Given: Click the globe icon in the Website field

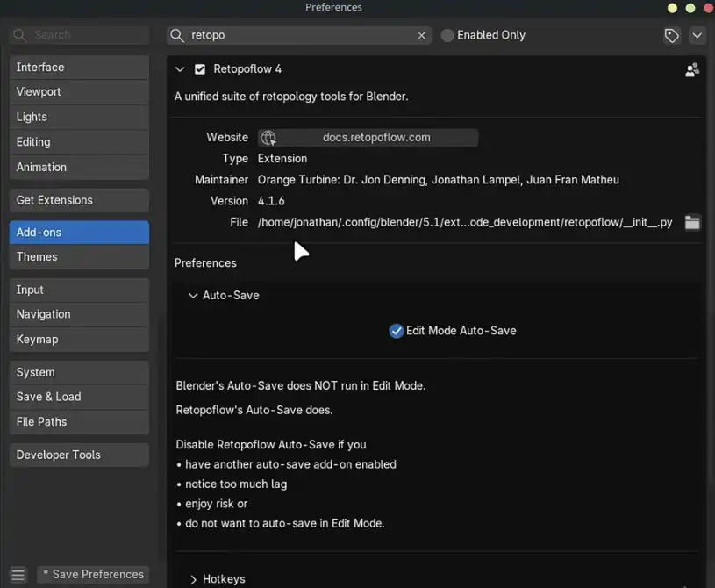Looking at the screenshot, I should [268, 138].
